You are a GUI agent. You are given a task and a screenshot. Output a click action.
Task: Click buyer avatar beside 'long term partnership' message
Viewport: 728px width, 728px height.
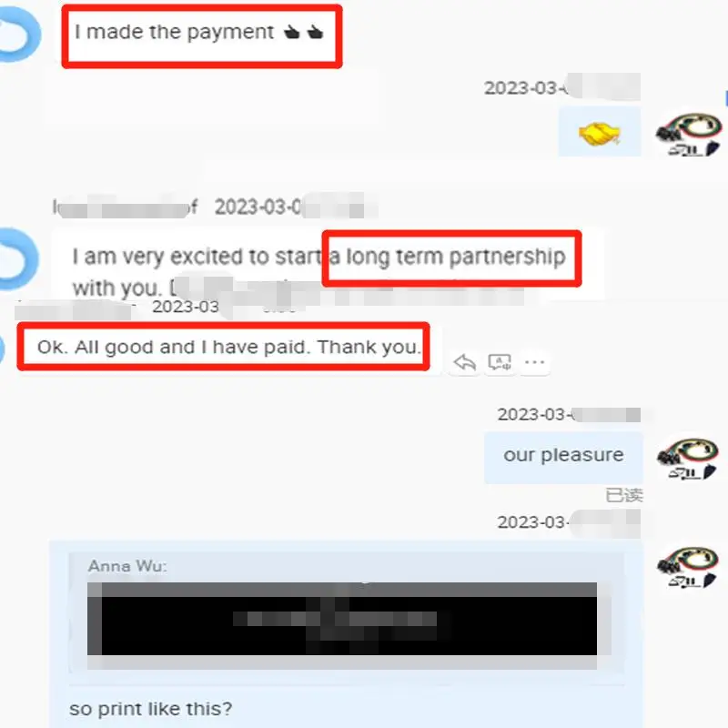17,259
